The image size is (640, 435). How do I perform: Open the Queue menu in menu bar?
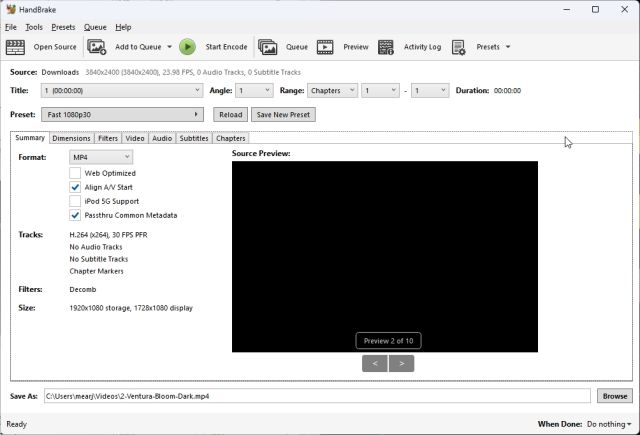pos(95,27)
